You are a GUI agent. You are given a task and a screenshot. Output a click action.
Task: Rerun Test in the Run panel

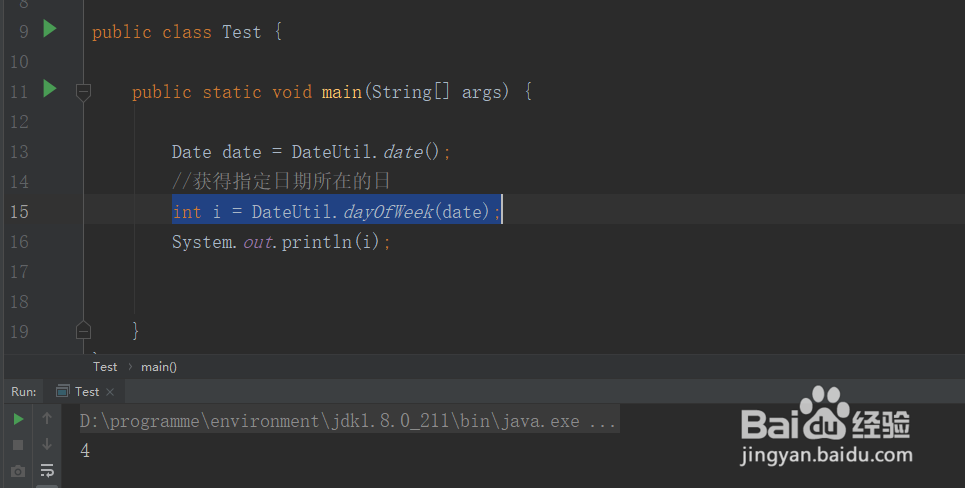[x=18, y=419]
